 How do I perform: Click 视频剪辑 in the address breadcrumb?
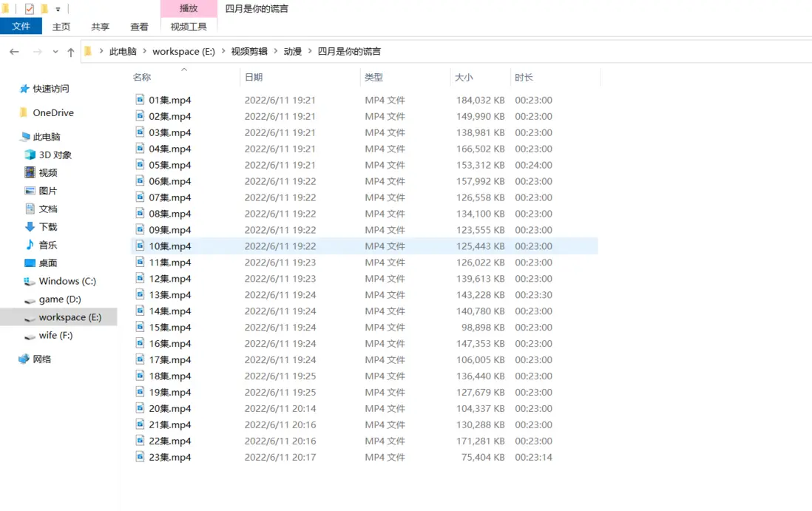click(x=249, y=51)
